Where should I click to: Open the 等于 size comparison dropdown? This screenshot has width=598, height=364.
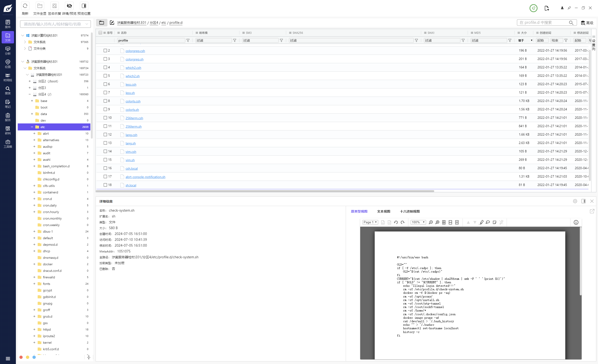[x=525, y=40]
